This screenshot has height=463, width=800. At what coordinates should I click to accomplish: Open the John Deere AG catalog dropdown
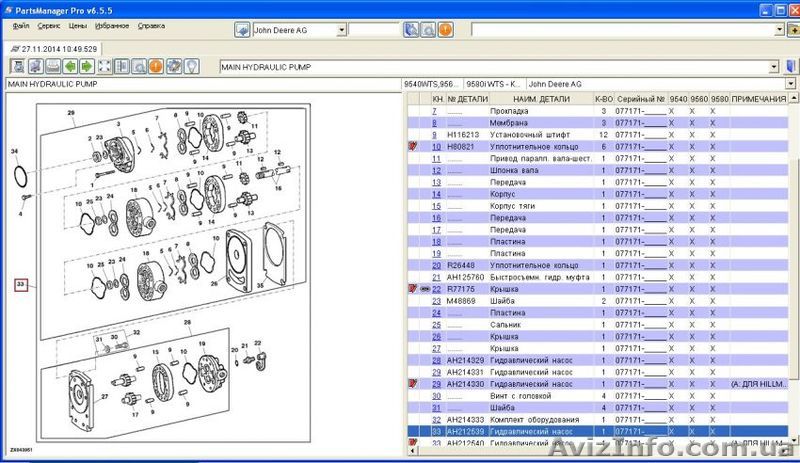342,30
